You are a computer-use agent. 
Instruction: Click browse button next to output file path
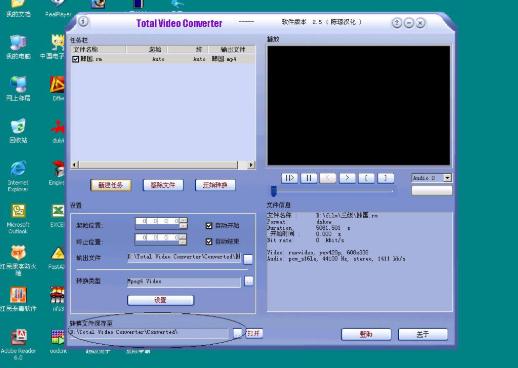tap(248, 259)
